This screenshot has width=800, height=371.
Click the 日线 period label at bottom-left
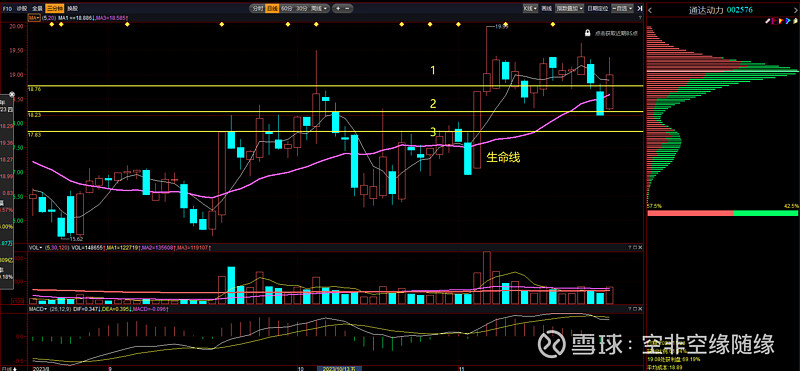pos(6,368)
